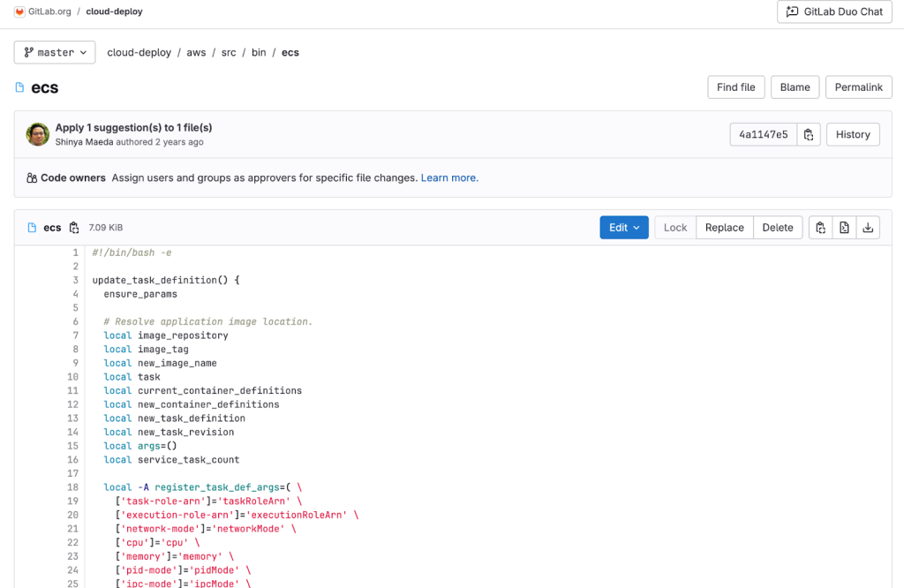Click the Find file button
The width and height of the screenshot is (904, 588).
pyautogui.click(x=735, y=87)
